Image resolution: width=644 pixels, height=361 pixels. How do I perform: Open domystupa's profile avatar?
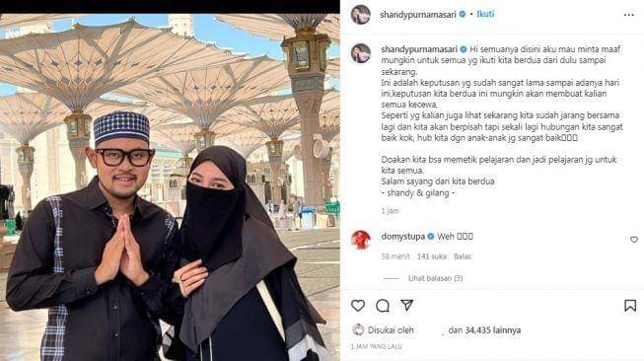(x=361, y=241)
